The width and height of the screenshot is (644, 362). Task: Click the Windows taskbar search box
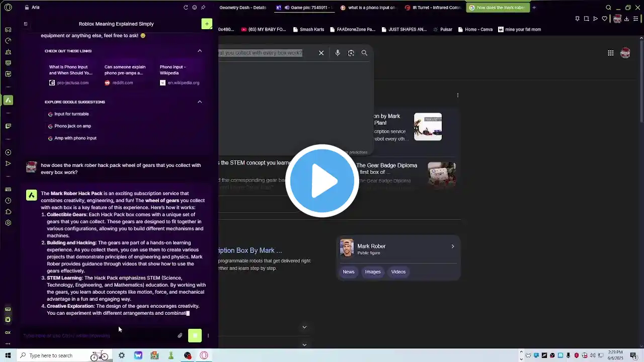[x=64, y=355]
